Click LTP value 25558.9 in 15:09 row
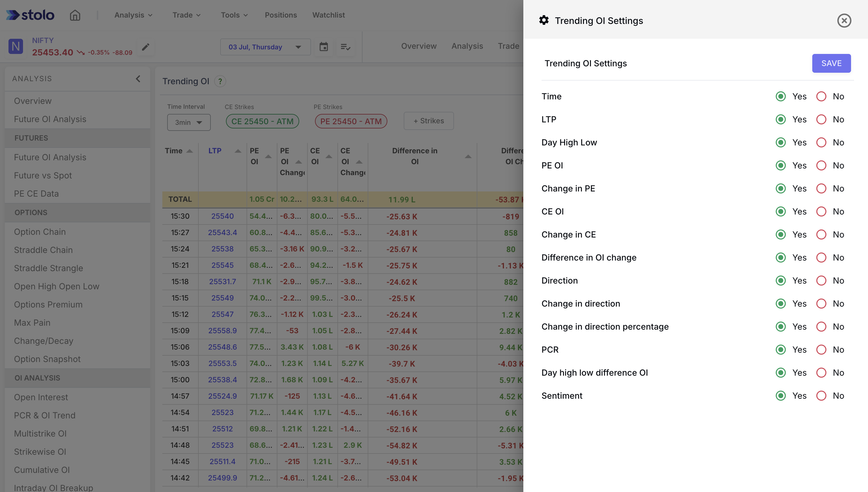Image resolution: width=868 pixels, height=492 pixels. [x=222, y=331]
